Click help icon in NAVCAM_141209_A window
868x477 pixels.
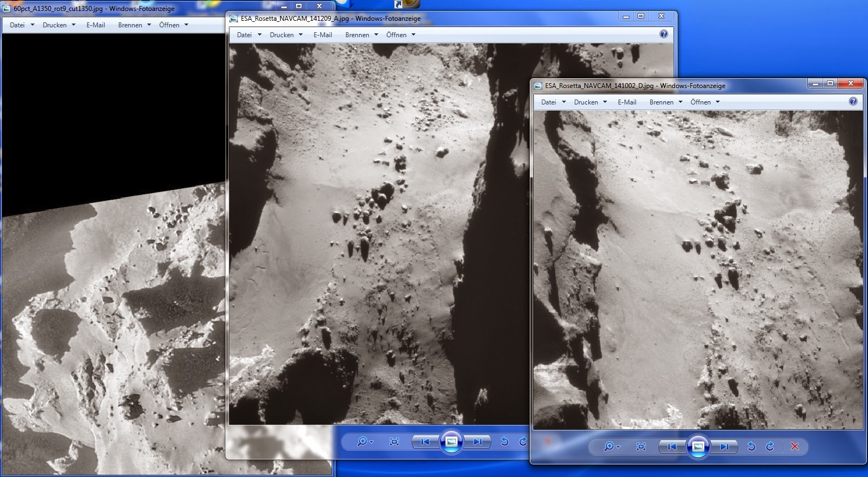[664, 34]
